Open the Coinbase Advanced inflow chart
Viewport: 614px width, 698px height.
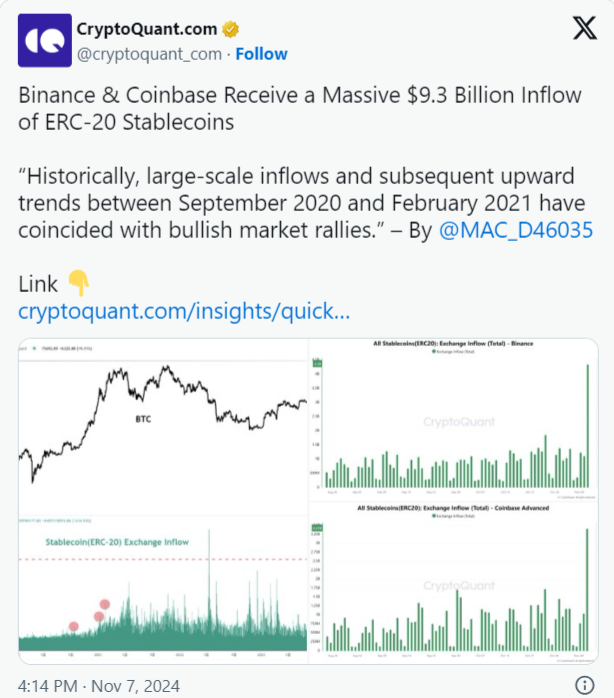point(453,583)
